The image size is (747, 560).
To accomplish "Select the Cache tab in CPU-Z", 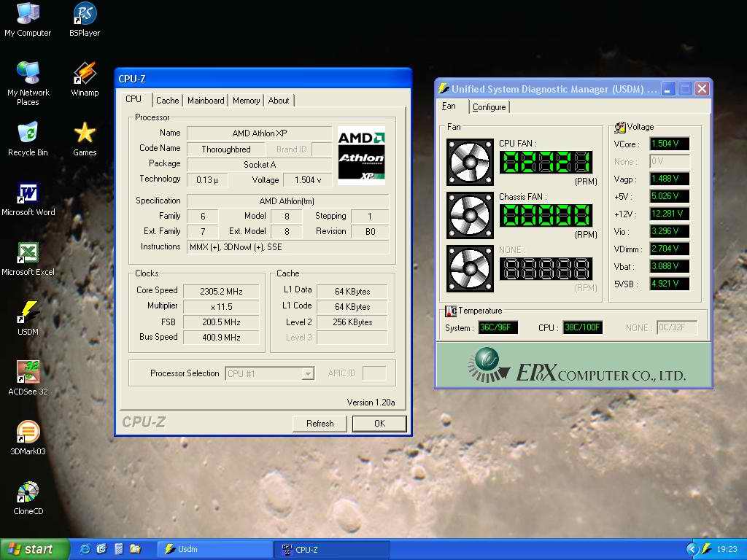I will coord(167,101).
